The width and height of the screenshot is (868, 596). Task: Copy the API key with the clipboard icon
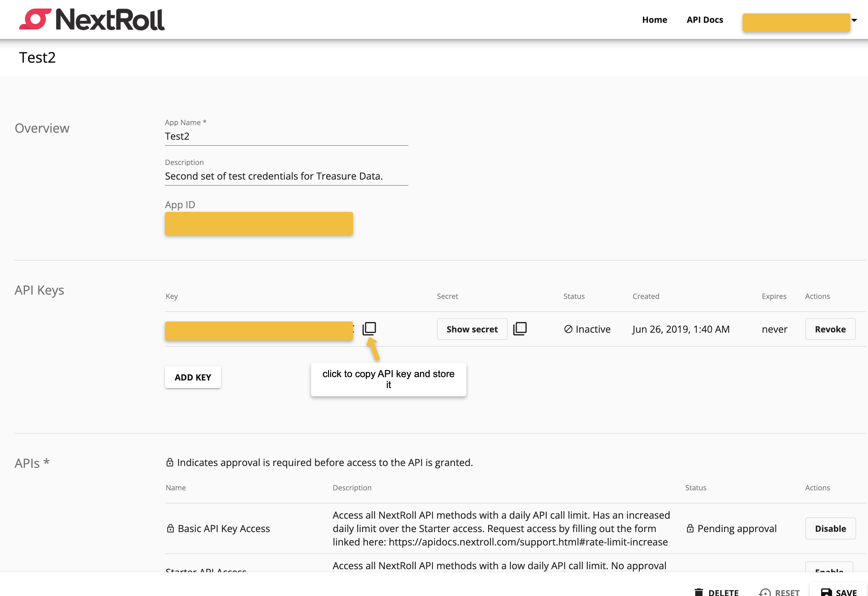(x=369, y=329)
